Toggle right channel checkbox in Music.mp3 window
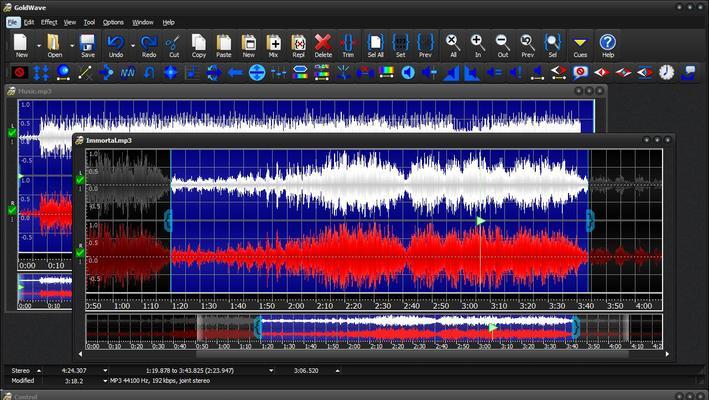This screenshot has width=709, height=400. coord(12,210)
